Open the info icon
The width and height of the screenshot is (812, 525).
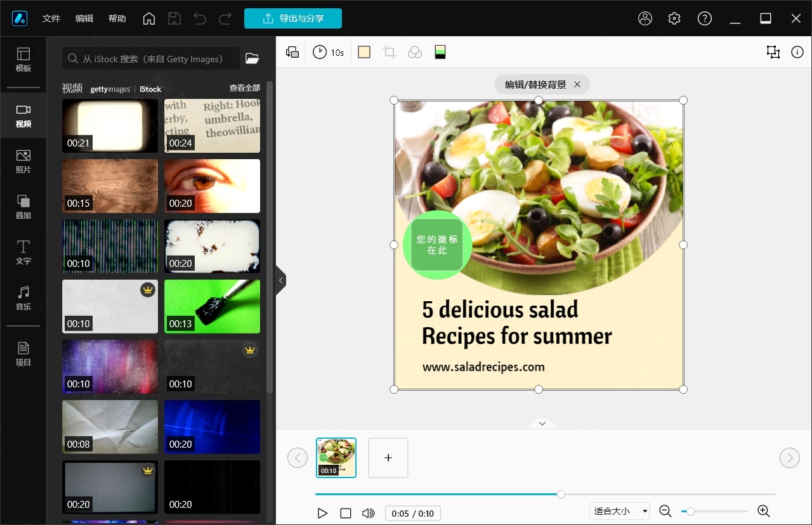[797, 52]
